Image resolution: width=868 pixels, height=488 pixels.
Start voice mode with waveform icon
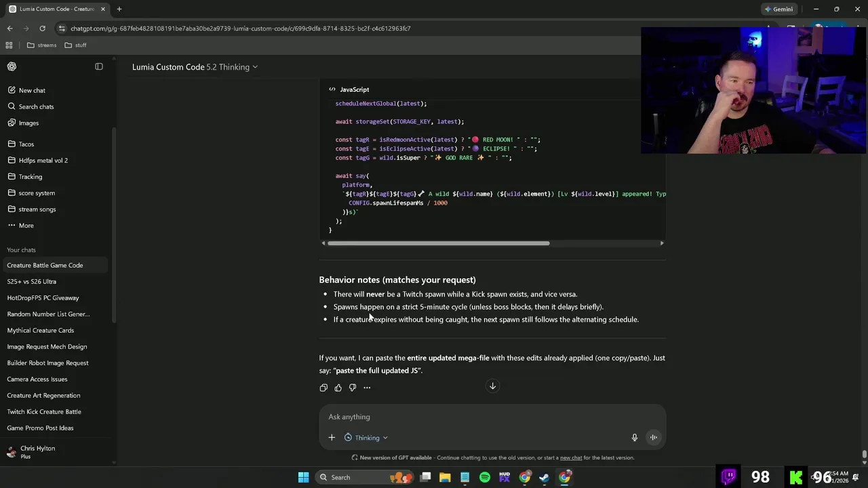654,438
